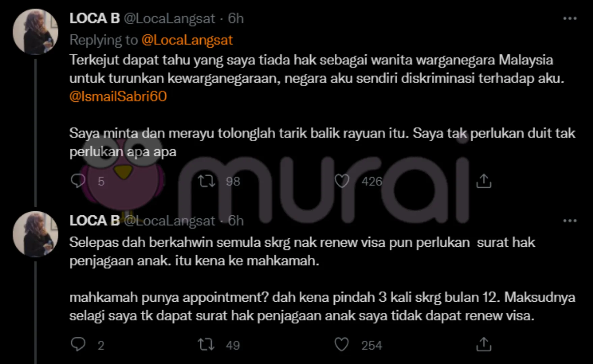Open the @LocaLangsat replying-to mention link

point(187,40)
